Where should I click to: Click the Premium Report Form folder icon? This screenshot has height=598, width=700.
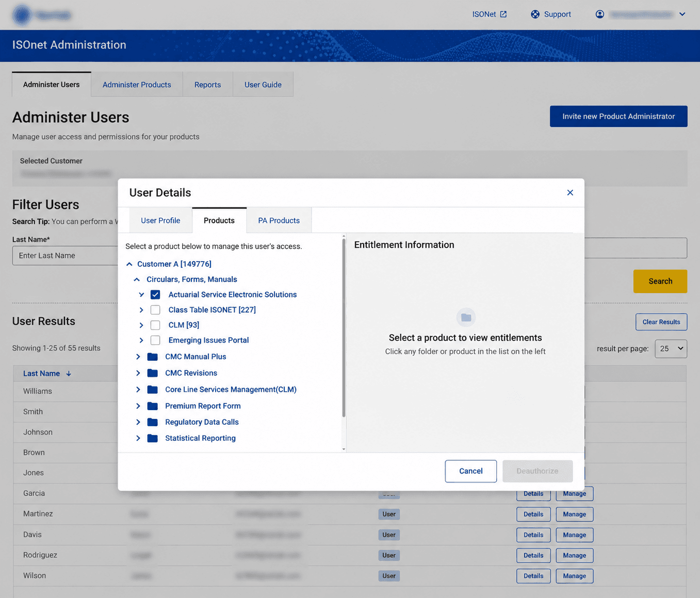click(153, 406)
